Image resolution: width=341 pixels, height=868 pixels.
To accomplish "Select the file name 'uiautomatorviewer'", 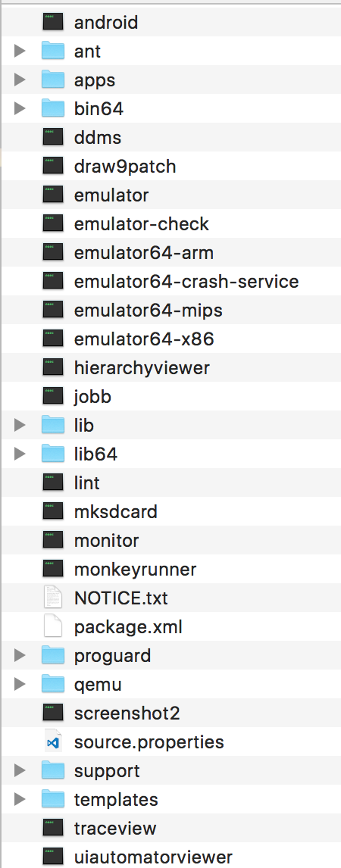I will (153, 857).
